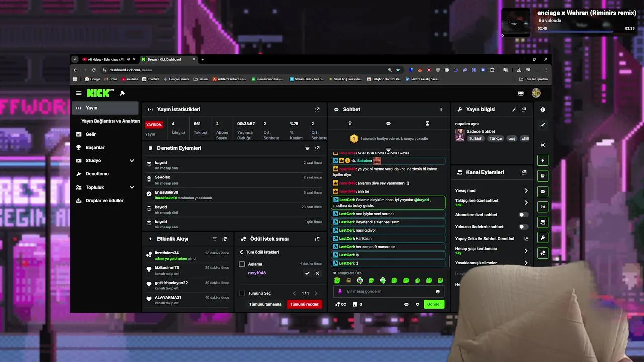Check the Tümünü Seç checkbox
644x362 pixels.
[x=242, y=293]
